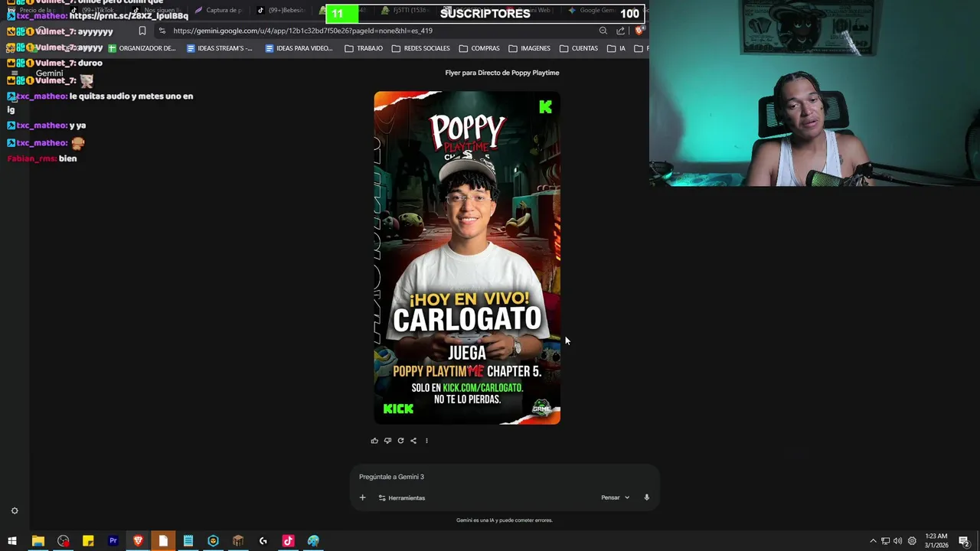The image size is (980, 551).
Task: Open the notification center icon
Action: [964, 541]
